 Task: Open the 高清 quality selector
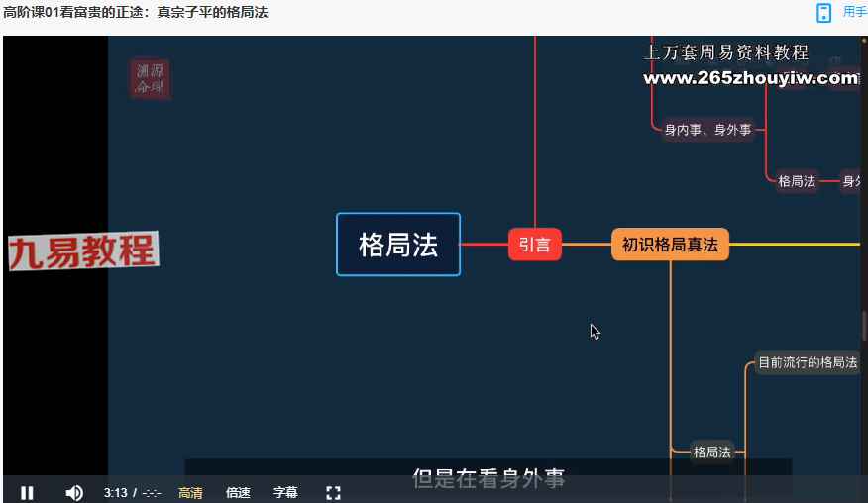click(x=190, y=492)
